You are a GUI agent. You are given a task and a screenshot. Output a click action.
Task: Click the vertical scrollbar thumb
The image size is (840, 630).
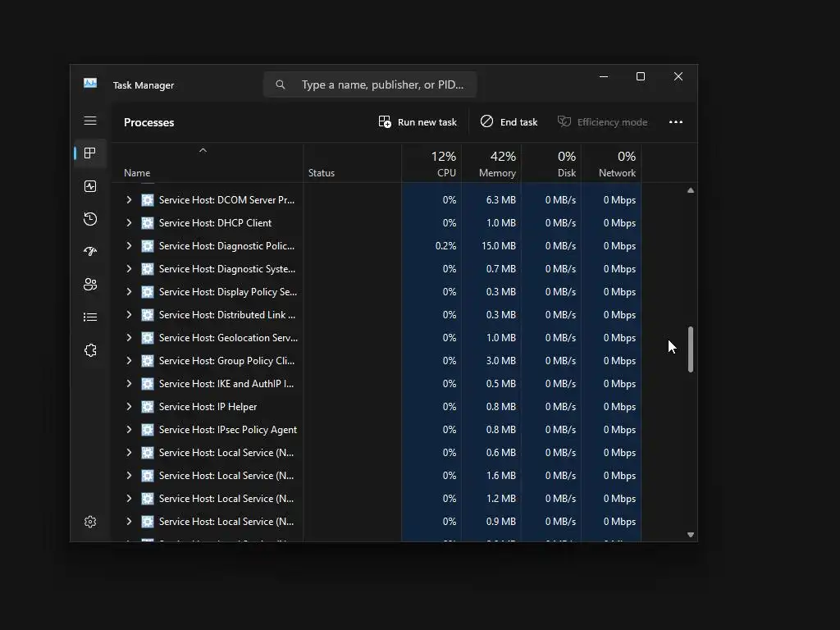[x=691, y=349]
